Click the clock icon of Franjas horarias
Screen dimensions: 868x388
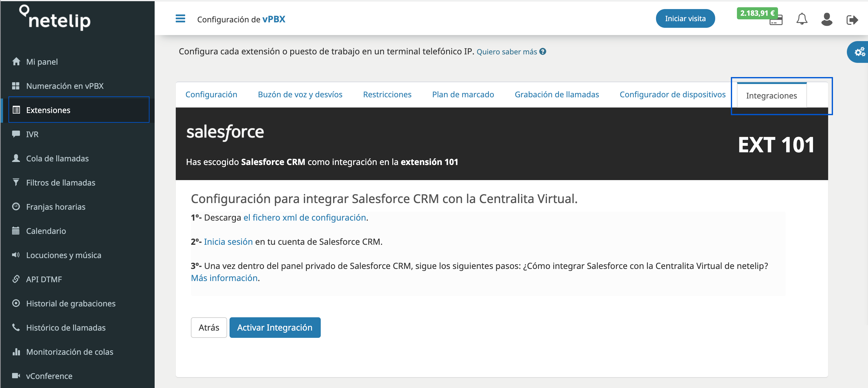click(x=16, y=206)
